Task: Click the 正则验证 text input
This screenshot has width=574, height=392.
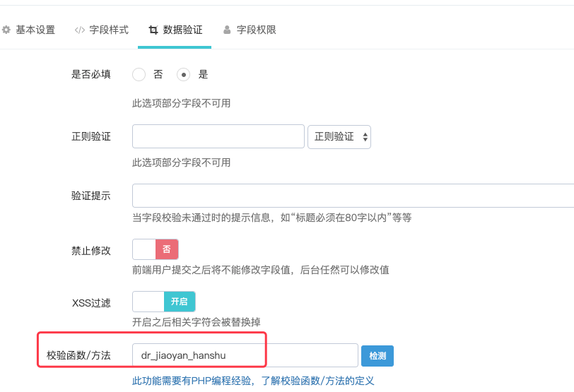Action: pos(218,136)
